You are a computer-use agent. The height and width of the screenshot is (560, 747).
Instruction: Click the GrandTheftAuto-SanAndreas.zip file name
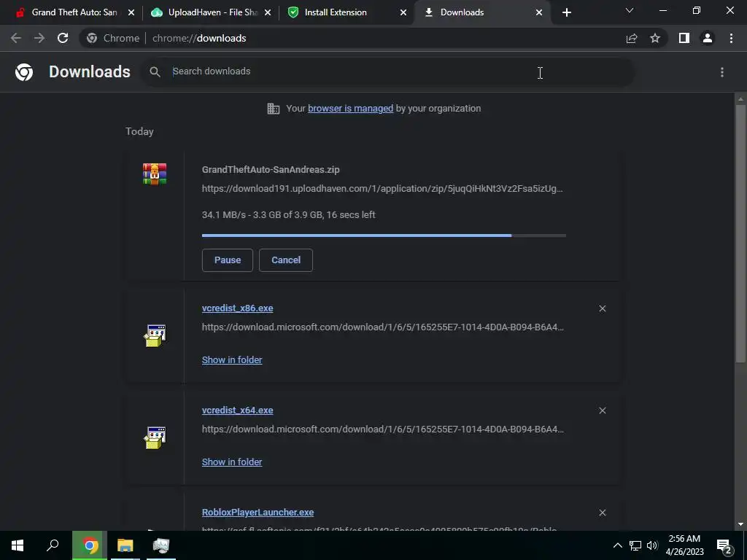pos(271,169)
